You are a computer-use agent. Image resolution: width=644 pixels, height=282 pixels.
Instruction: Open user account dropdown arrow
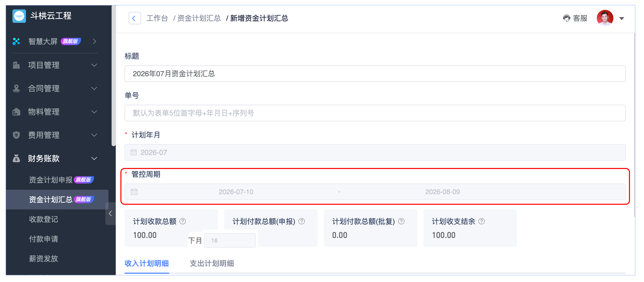(622, 18)
